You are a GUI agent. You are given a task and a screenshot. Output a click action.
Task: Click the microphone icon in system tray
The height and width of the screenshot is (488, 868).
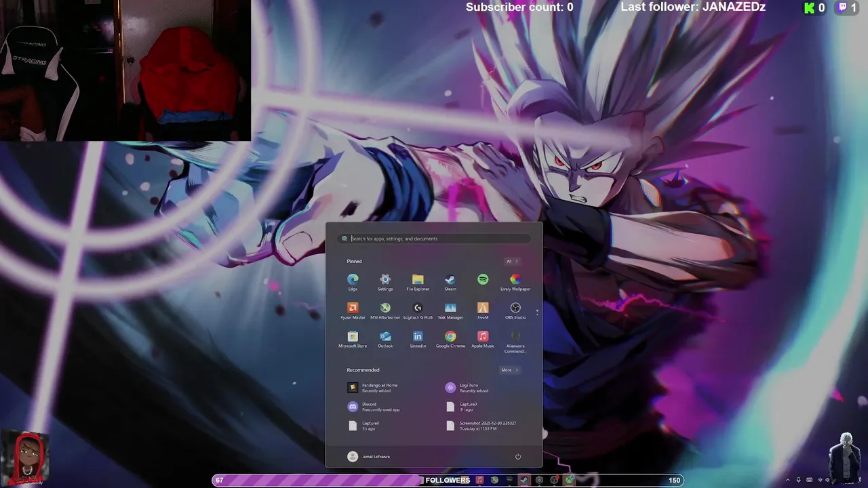(798, 480)
